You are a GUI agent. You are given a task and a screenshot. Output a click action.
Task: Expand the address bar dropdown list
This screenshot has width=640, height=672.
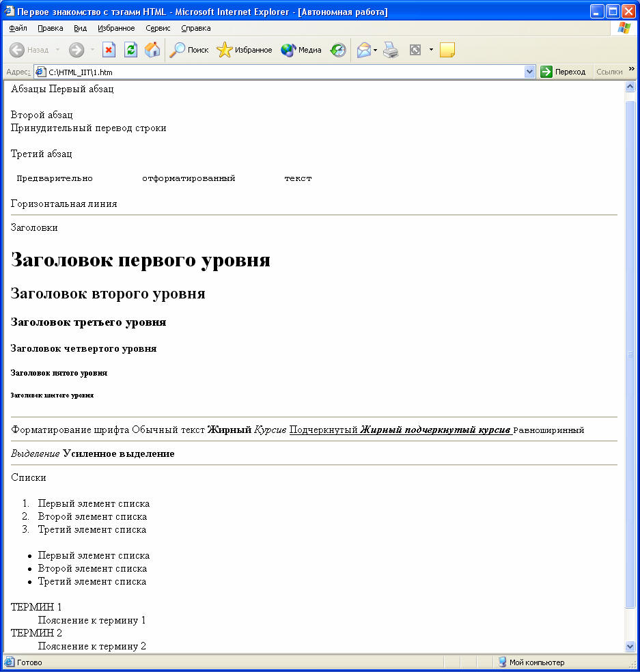click(x=530, y=72)
